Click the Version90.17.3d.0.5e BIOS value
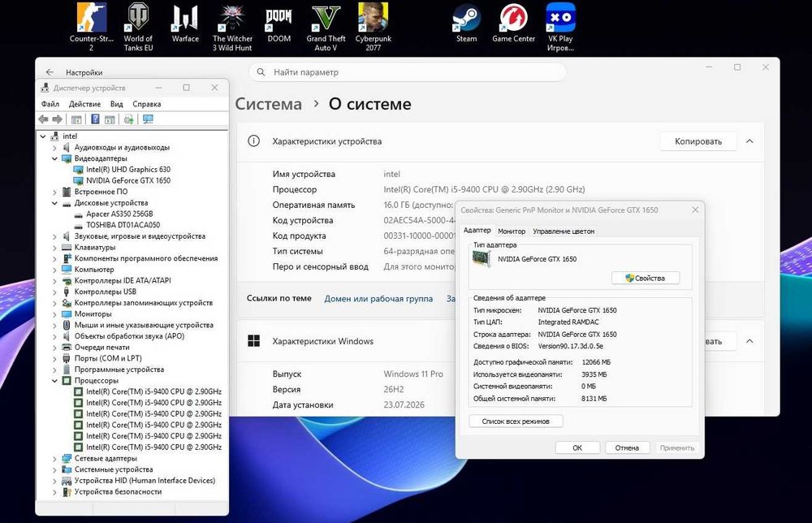The image size is (812, 523). pyautogui.click(x=570, y=347)
